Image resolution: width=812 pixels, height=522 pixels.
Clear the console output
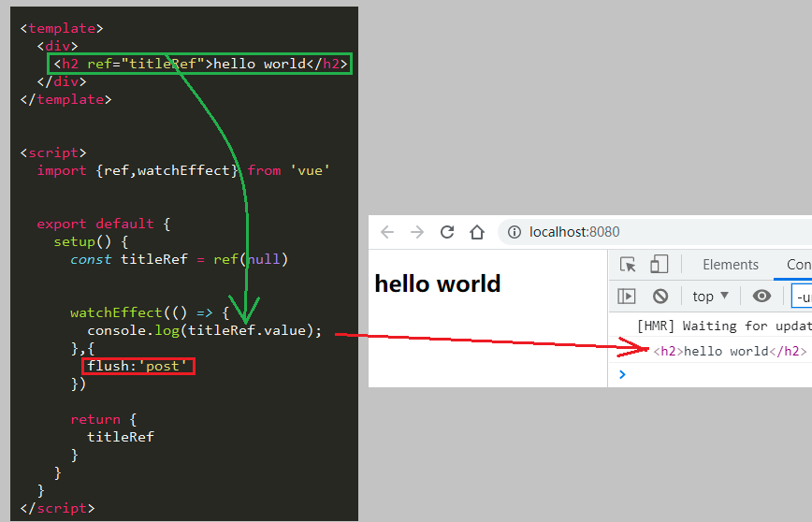tap(660, 297)
